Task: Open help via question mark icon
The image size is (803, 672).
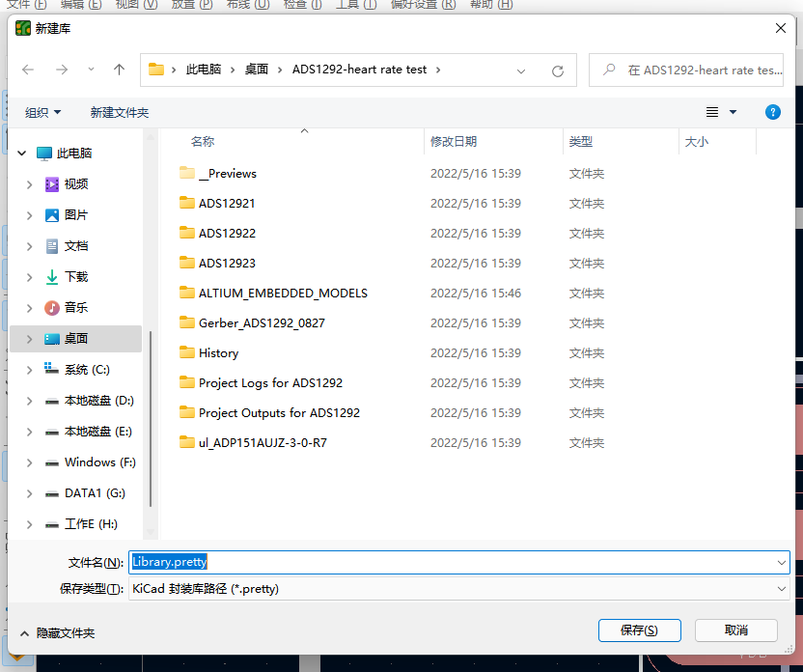Action: click(773, 112)
